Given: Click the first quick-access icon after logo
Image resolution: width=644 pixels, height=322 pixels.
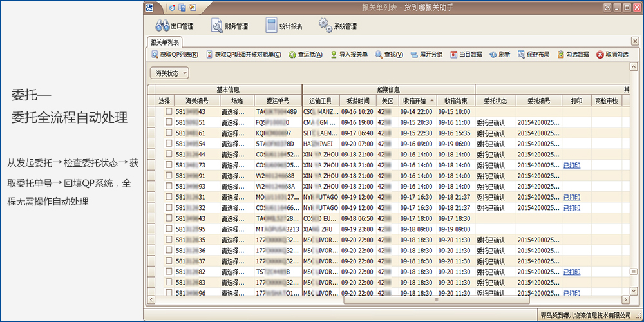Looking at the screenshot, I should click(x=172, y=7).
